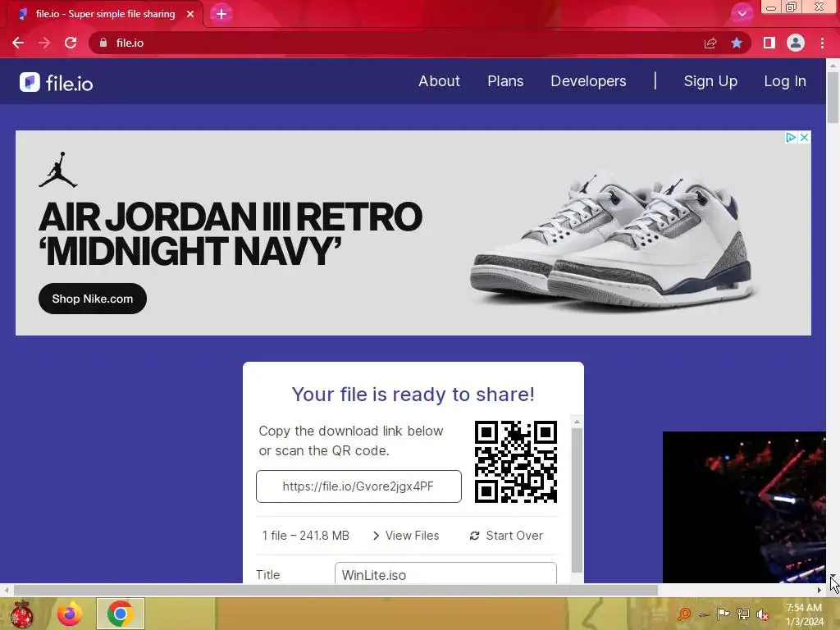Click Shop Nike.com button

click(x=93, y=299)
